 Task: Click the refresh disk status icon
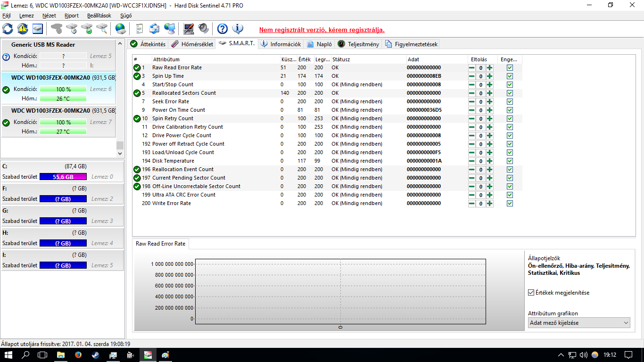8,29
